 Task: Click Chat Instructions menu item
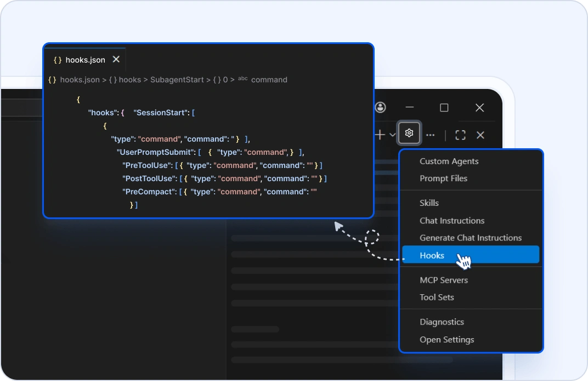(x=452, y=221)
